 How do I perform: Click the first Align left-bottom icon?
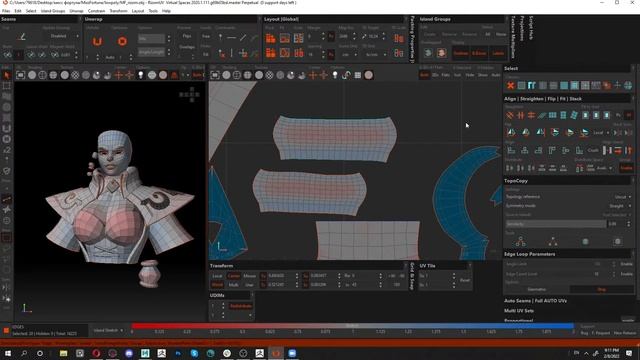tap(511, 150)
